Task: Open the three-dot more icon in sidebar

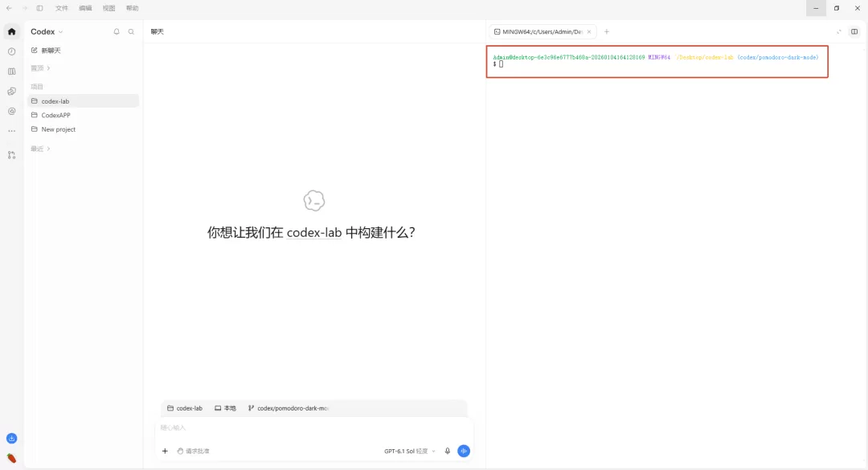Action: pos(11,131)
